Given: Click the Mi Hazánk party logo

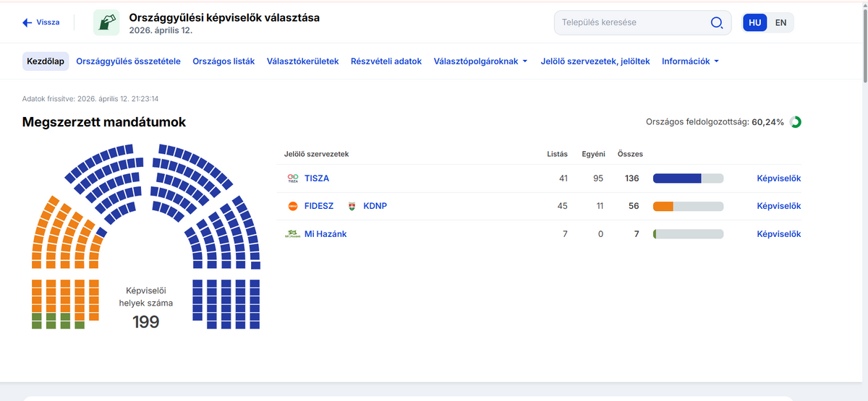Looking at the screenshot, I should coord(293,234).
